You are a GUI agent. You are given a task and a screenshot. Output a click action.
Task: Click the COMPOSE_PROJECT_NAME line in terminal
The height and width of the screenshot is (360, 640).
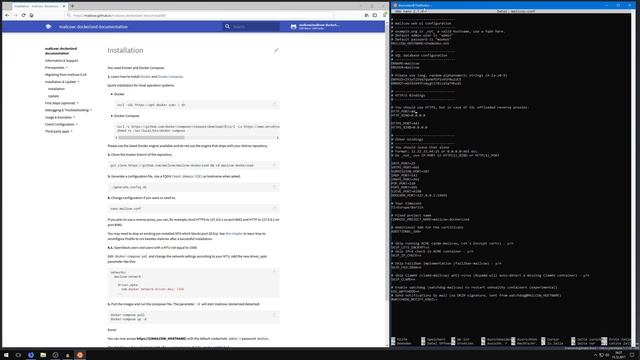[430, 220]
